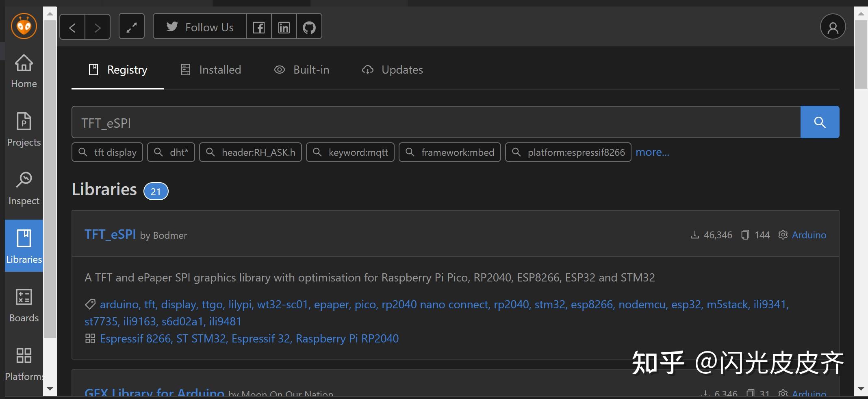The width and height of the screenshot is (868, 399).
Task: Show more search examples
Action: 652,152
